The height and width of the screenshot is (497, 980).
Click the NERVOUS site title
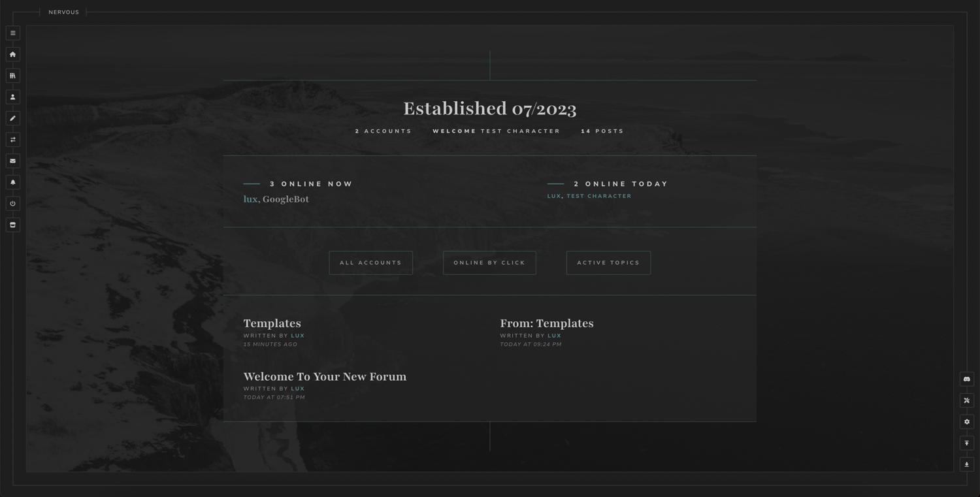pyautogui.click(x=63, y=12)
